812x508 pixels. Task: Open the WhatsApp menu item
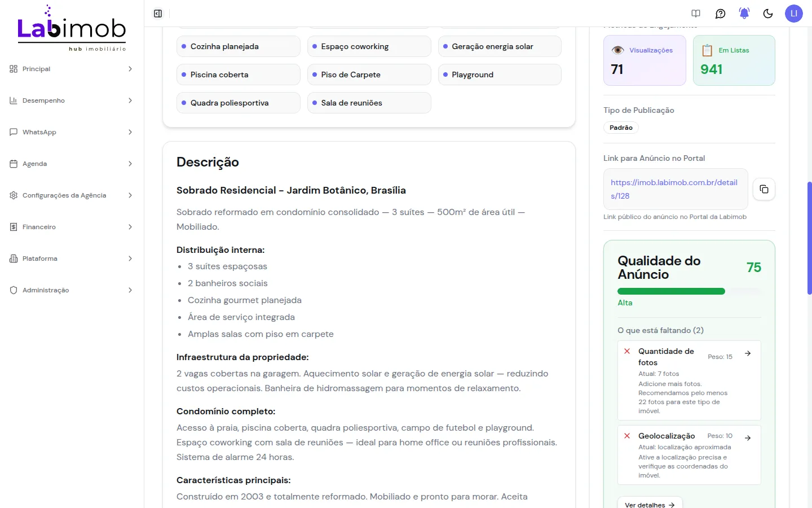point(72,132)
